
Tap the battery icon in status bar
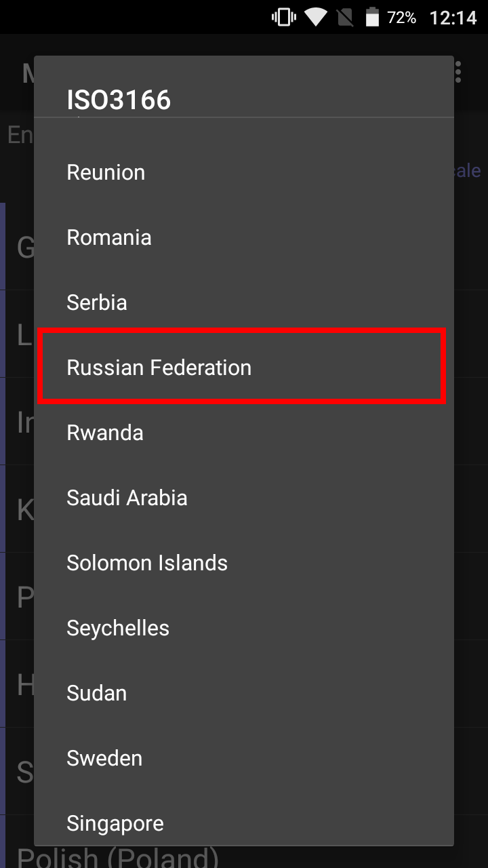(372, 17)
